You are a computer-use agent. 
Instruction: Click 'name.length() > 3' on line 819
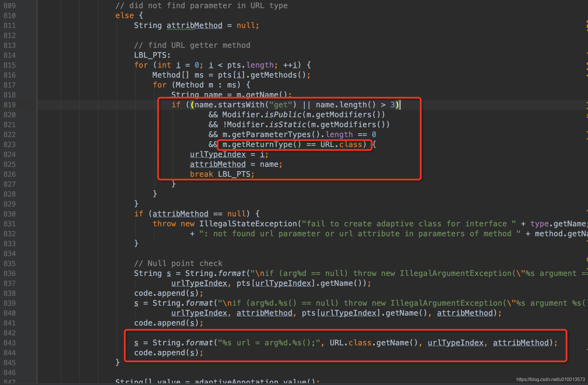[355, 105]
